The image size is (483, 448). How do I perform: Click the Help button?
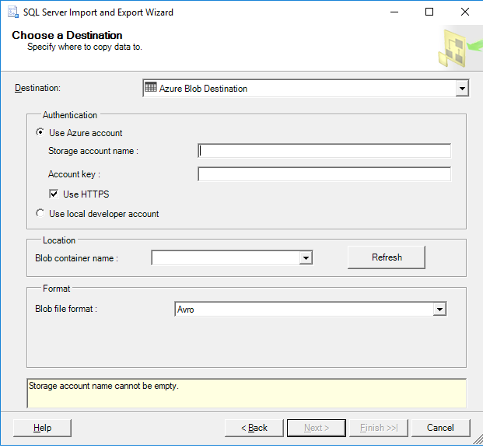(43, 428)
